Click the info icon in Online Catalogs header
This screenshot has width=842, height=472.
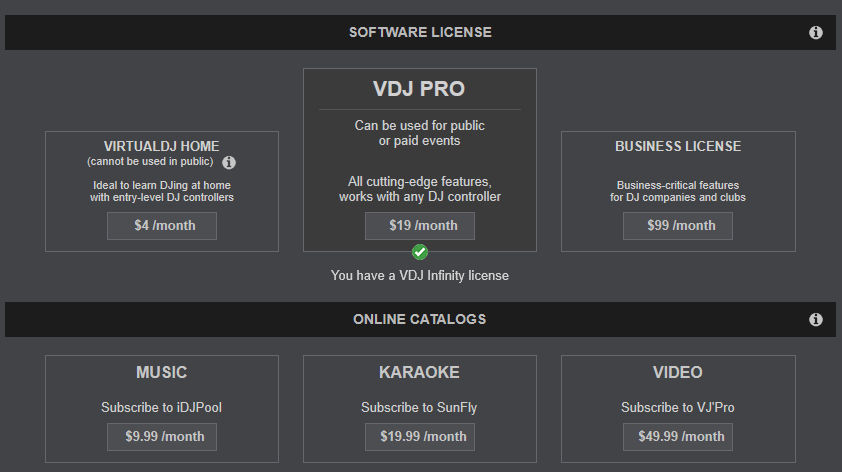tap(815, 320)
